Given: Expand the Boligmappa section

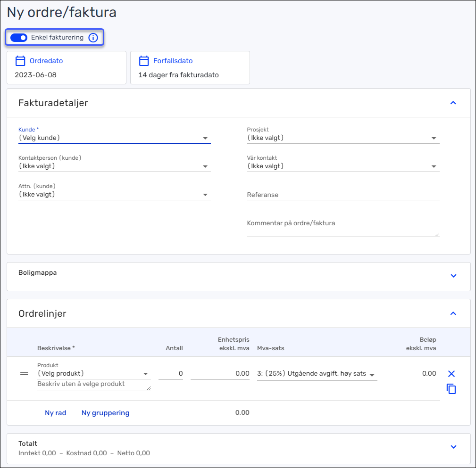Looking at the screenshot, I should (x=453, y=276).
